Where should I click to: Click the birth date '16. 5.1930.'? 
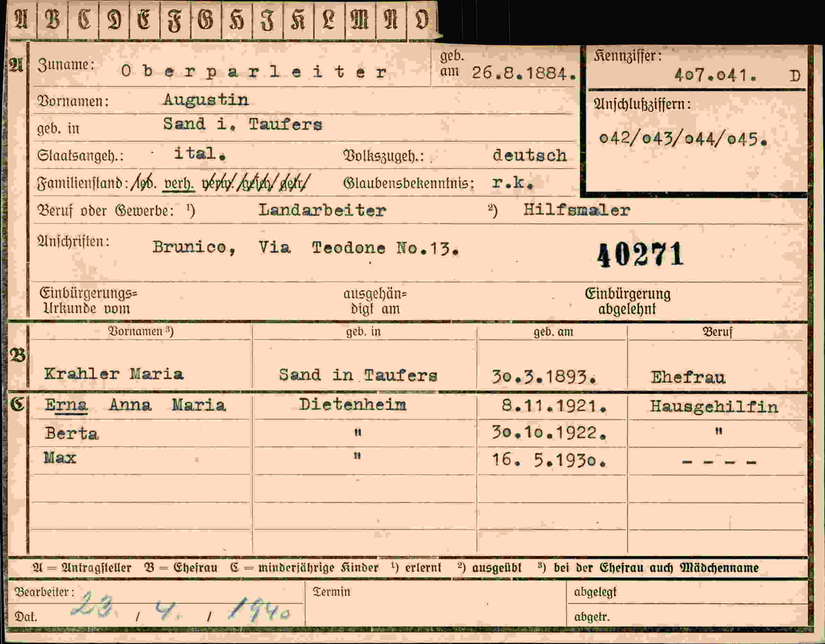tap(549, 460)
